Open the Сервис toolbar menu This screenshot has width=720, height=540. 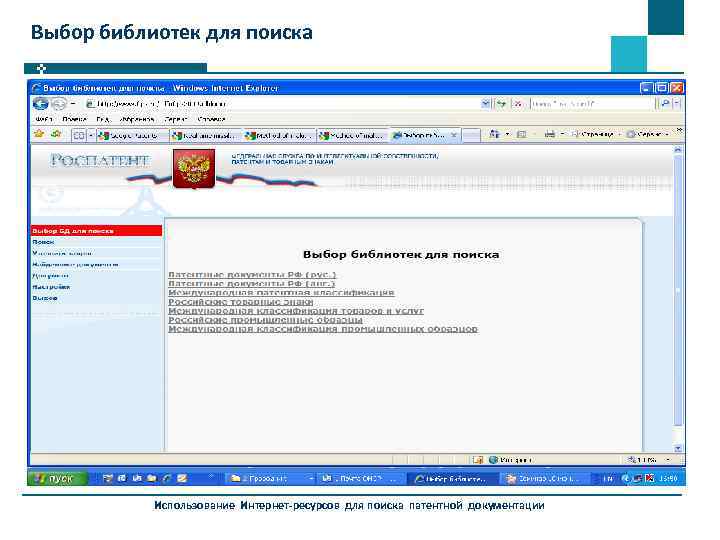coord(647,134)
